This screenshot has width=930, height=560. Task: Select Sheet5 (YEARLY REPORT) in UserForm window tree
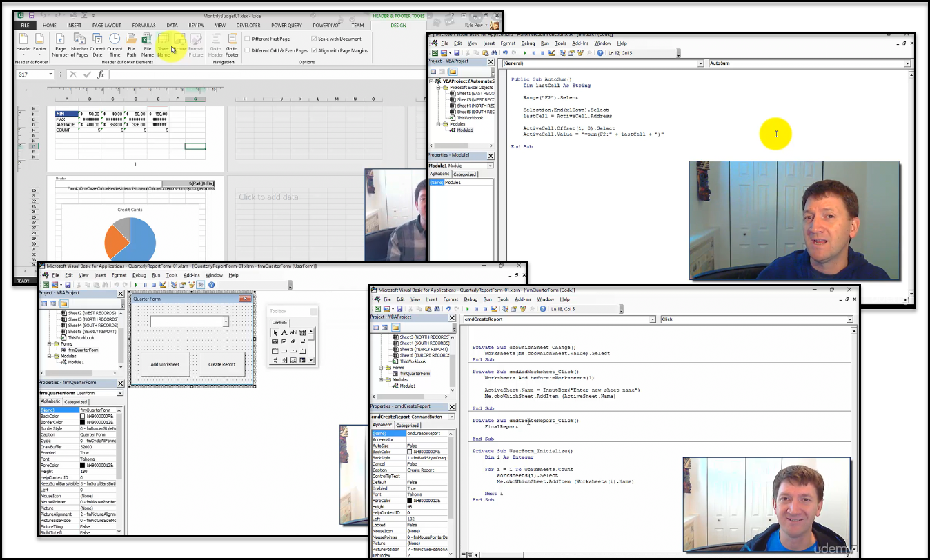[92, 332]
